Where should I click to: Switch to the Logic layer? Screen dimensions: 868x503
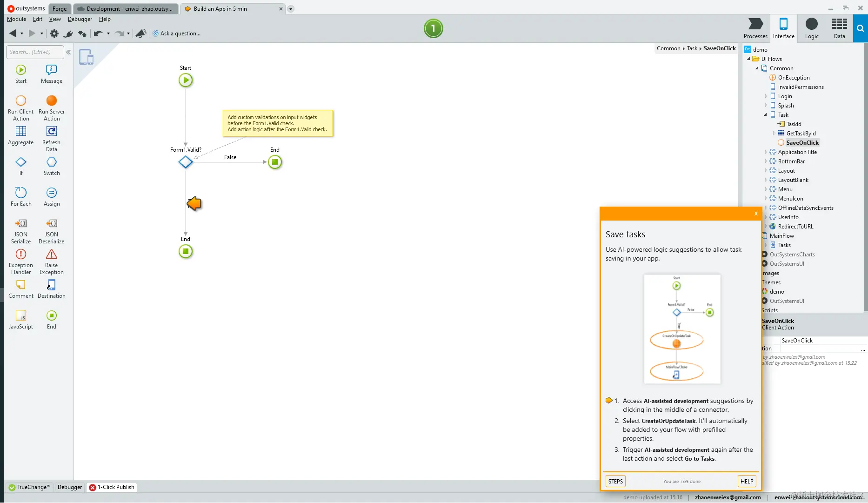tap(812, 28)
